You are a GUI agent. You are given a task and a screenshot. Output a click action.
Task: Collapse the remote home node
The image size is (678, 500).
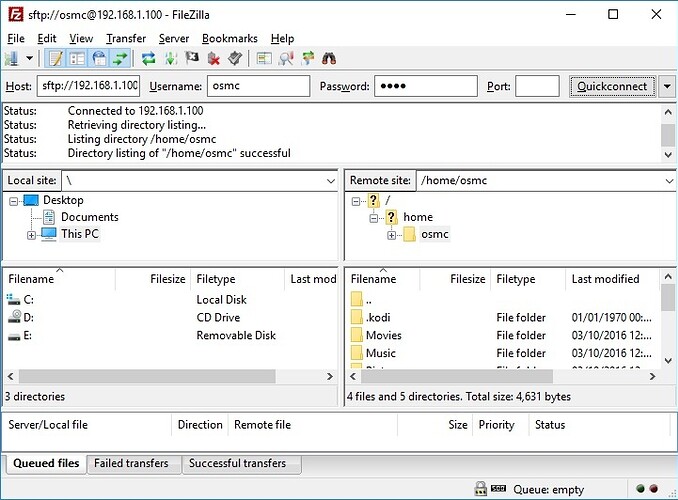click(x=374, y=218)
